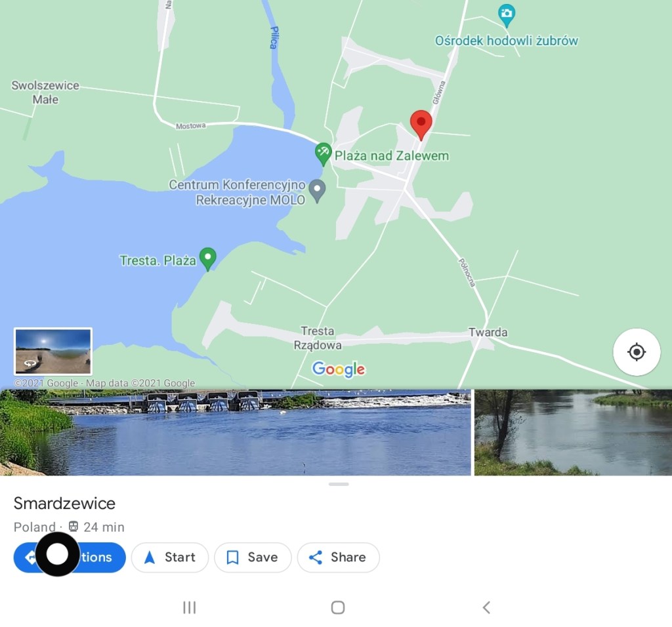
Task: Start navigation to Smardzewice
Action: [170, 557]
